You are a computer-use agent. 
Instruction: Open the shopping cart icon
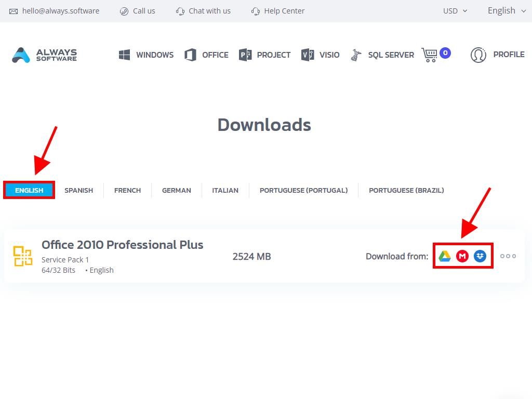(x=430, y=55)
